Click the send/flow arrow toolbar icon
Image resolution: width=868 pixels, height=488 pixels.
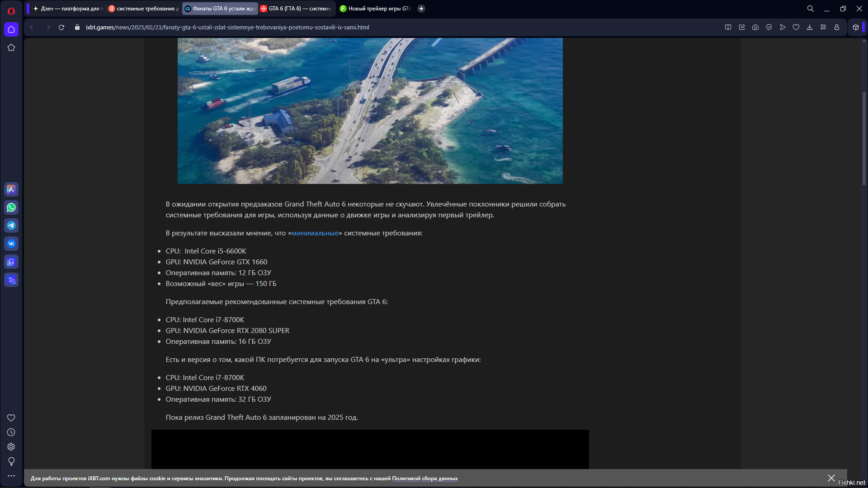(x=783, y=27)
